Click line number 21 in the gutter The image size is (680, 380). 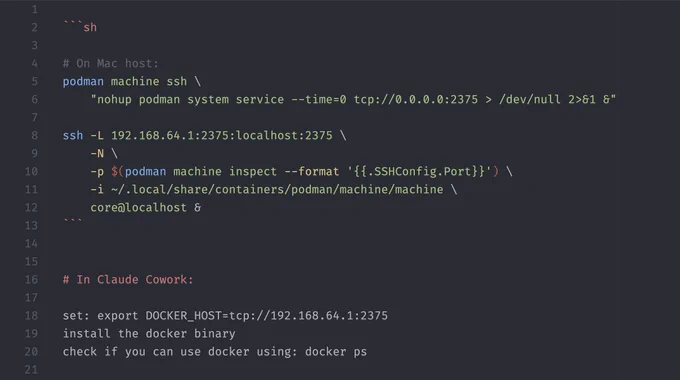(x=31, y=370)
